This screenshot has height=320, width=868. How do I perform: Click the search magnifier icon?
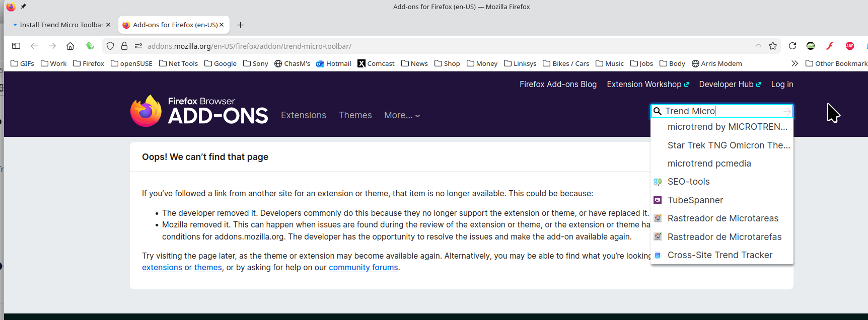click(x=658, y=111)
